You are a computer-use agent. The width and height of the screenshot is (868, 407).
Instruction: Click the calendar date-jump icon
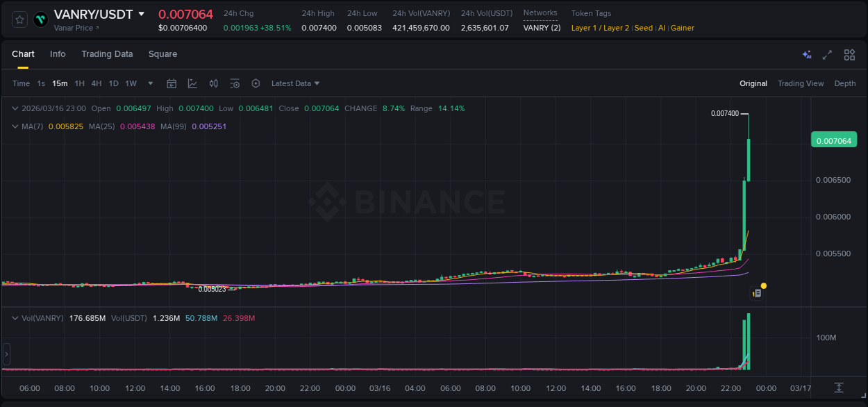(x=172, y=83)
